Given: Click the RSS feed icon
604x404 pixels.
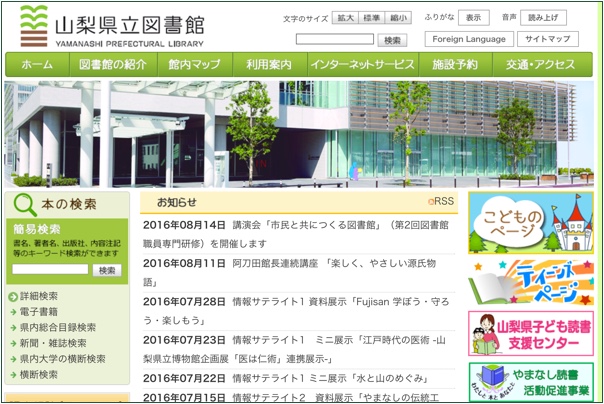Looking at the screenshot, I should 438,202.
